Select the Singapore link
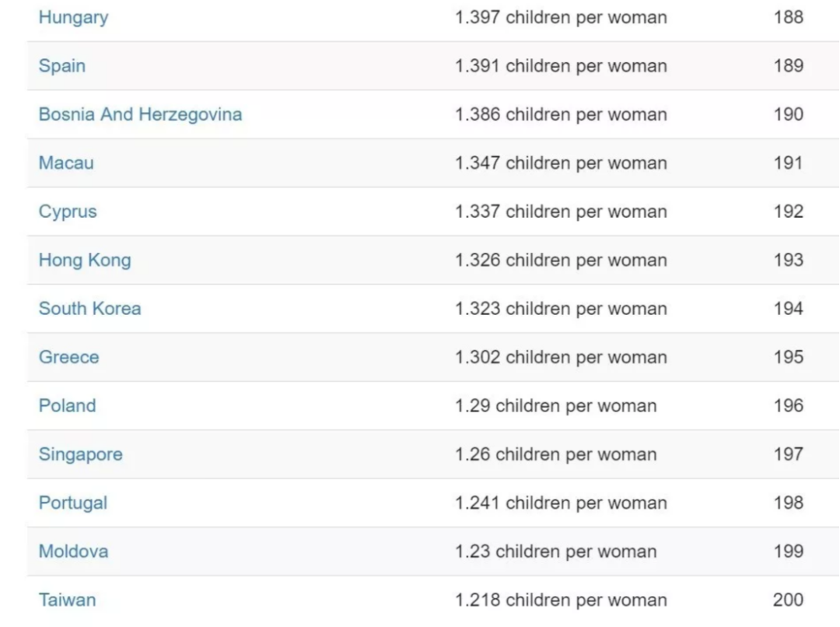The width and height of the screenshot is (840, 627). 80,454
